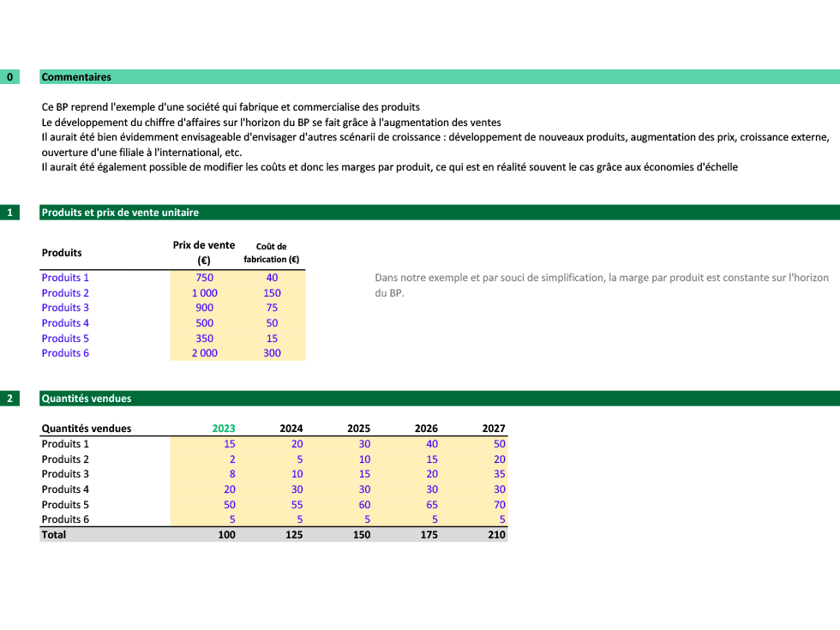Select Produits 5 price cell 350

(204, 339)
